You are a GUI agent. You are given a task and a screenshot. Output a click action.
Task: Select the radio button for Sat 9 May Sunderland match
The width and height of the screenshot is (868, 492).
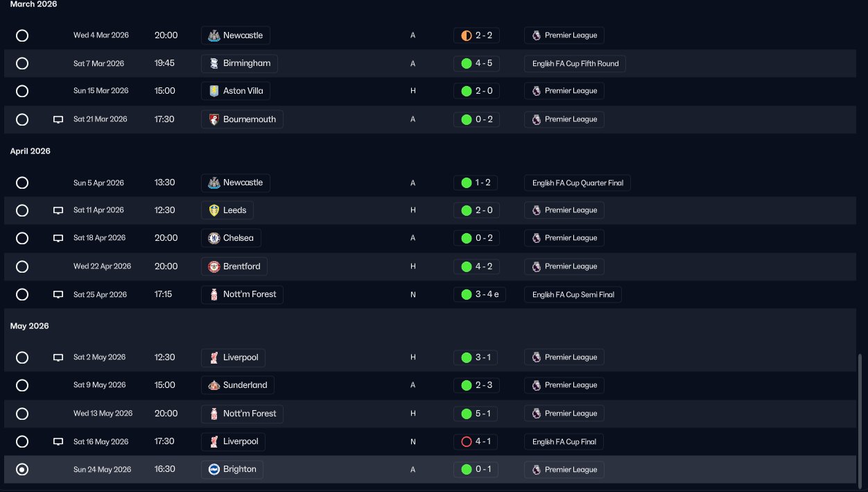[x=22, y=385]
